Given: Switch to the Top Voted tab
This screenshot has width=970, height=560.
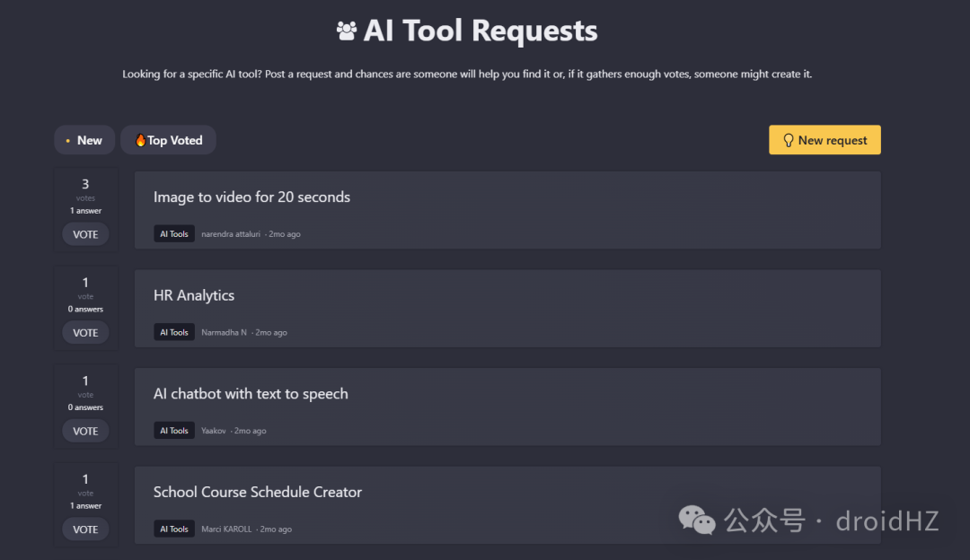Looking at the screenshot, I should 168,140.
